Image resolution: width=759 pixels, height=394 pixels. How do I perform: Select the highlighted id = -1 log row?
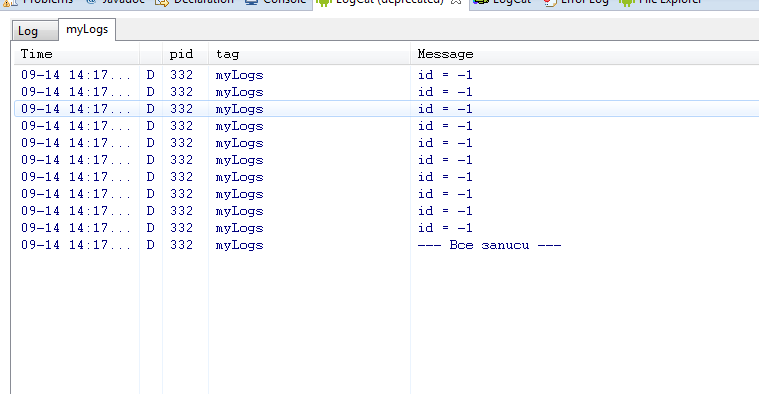[387, 109]
